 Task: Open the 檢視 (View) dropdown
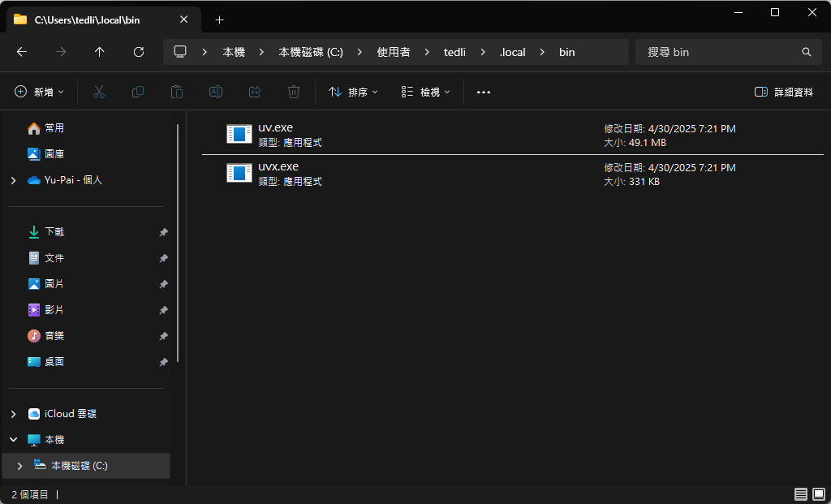coord(424,92)
